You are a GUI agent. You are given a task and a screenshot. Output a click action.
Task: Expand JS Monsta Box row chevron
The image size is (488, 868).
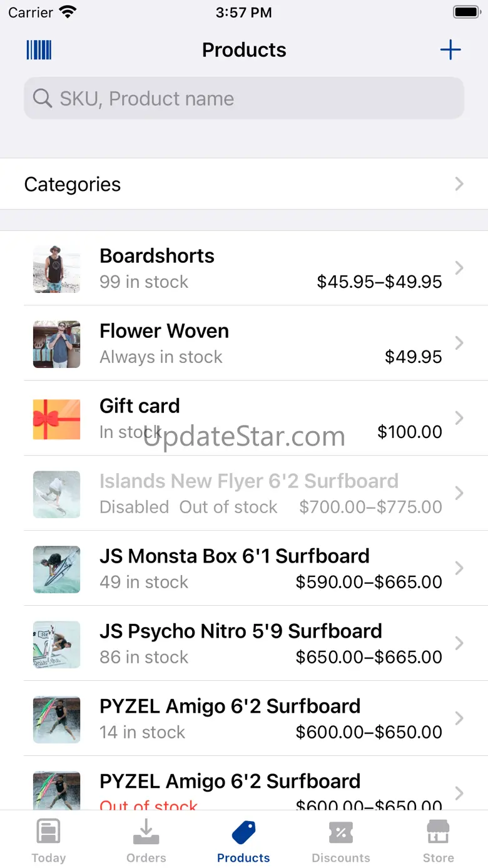[x=459, y=568]
